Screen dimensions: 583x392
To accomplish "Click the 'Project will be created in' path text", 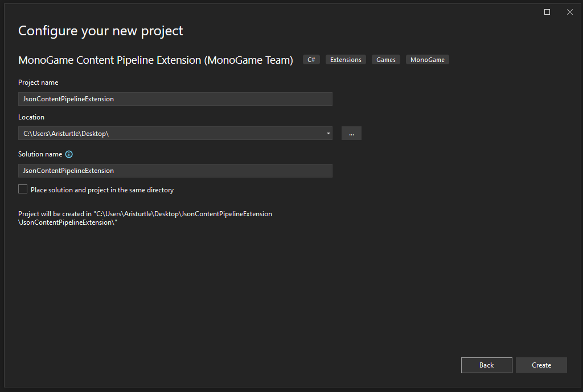I will (145, 218).
